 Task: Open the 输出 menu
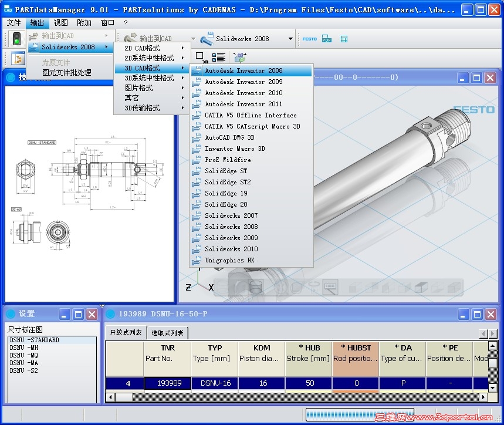37,23
